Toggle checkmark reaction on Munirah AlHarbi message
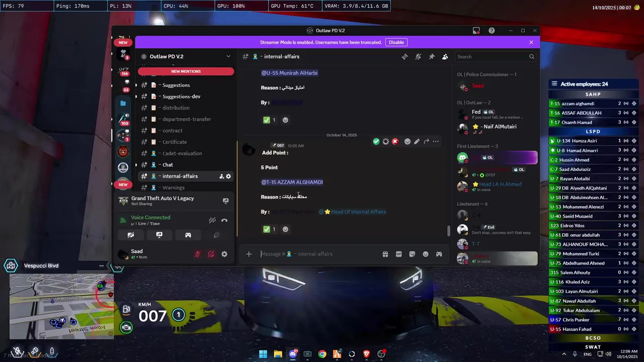Image resolution: width=644 pixels, height=362 pixels. pyautogui.click(x=269, y=120)
